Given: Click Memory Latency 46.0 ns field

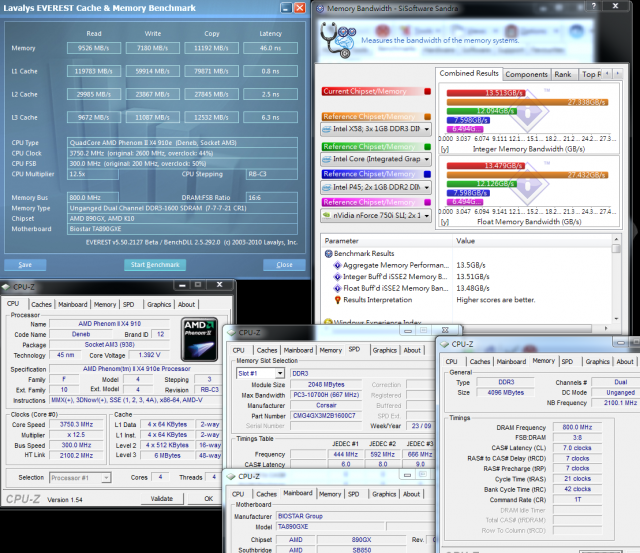Looking at the screenshot, I should pyautogui.click(x=270, y=48).
